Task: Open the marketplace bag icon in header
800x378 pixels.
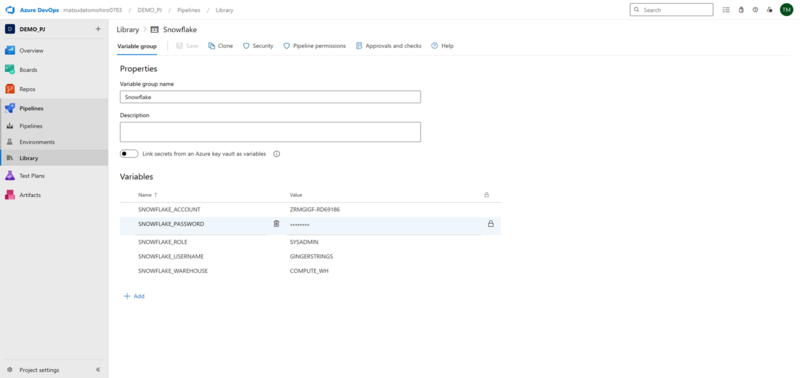Action: point(741,10)
